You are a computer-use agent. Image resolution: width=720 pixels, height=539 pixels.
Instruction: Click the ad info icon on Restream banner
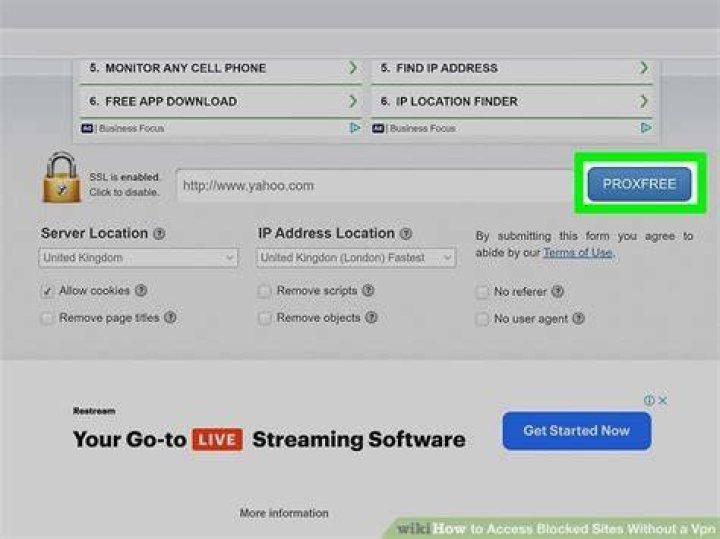pyautogui.click(x=649, y=400)
